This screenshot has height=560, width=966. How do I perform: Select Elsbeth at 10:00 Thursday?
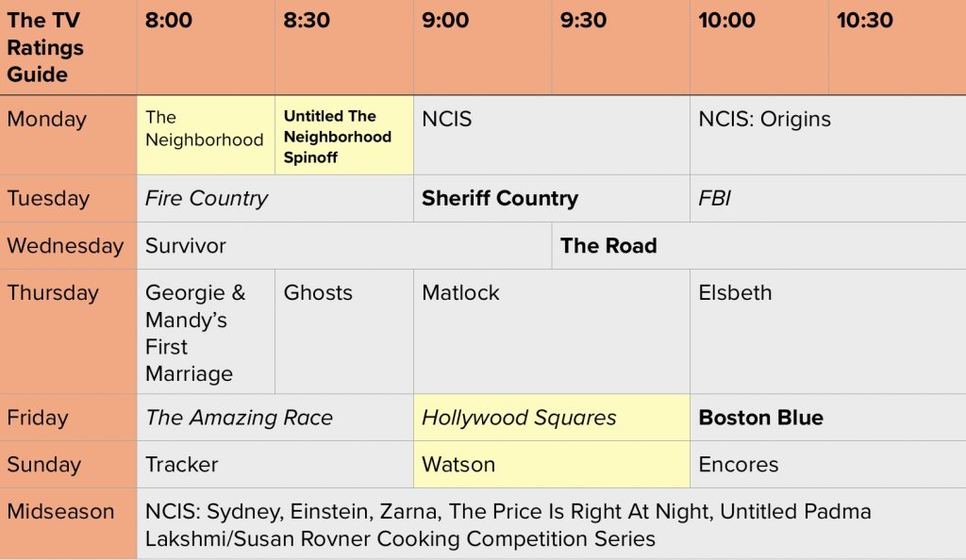tap(735, 293)
